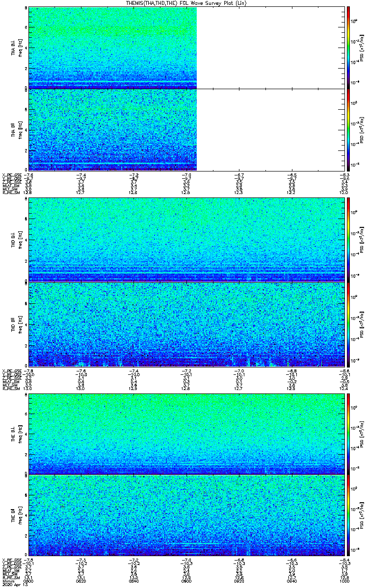Click the hhmm axis row label

(7, 581)
